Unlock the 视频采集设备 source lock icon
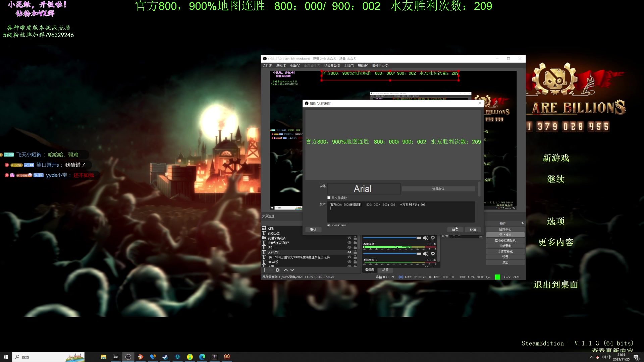 click(355, 238)
